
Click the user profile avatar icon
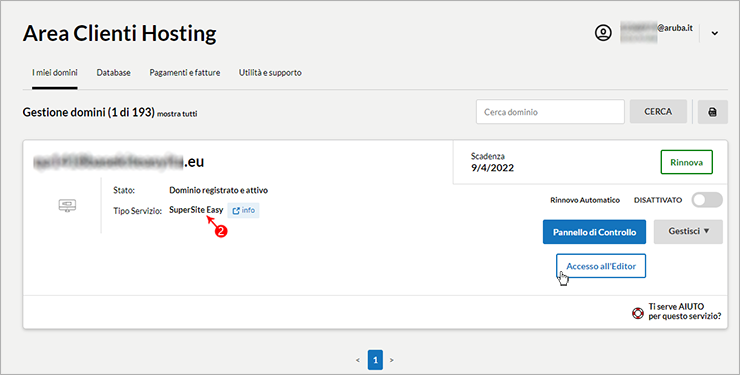click(603, 33)
